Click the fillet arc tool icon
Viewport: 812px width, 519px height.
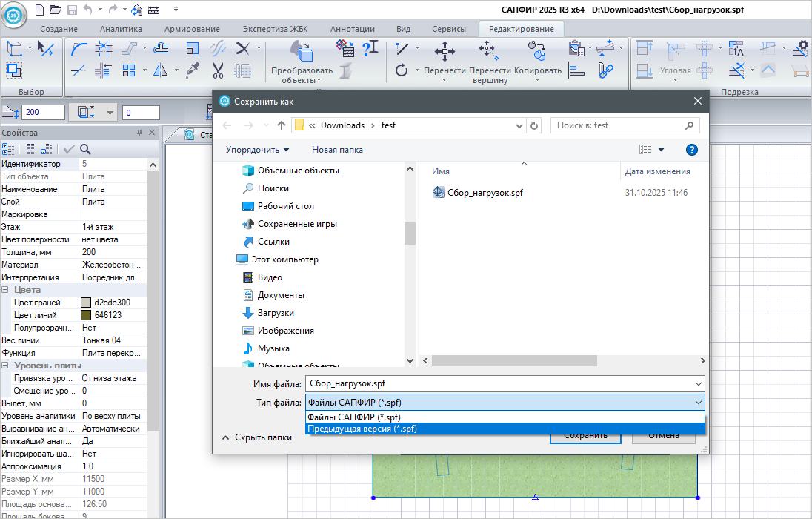[x=79, y=49]
